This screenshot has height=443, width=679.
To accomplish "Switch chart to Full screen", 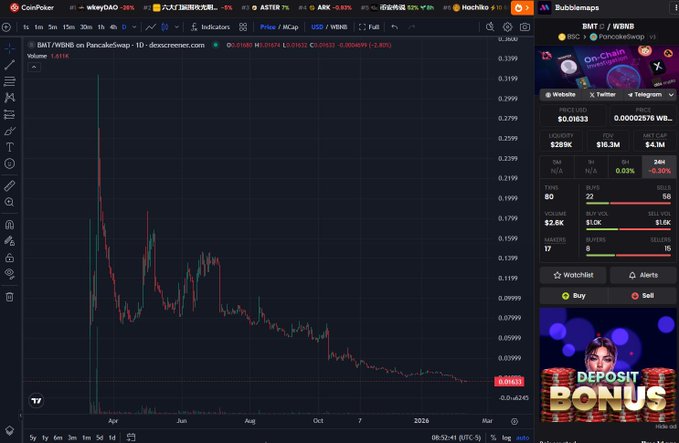I will [369, 27].
